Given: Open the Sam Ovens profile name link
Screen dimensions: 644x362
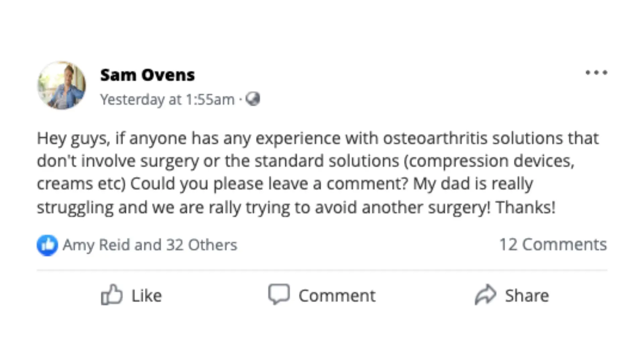Looking at the screenshot, I should point(147,75).
